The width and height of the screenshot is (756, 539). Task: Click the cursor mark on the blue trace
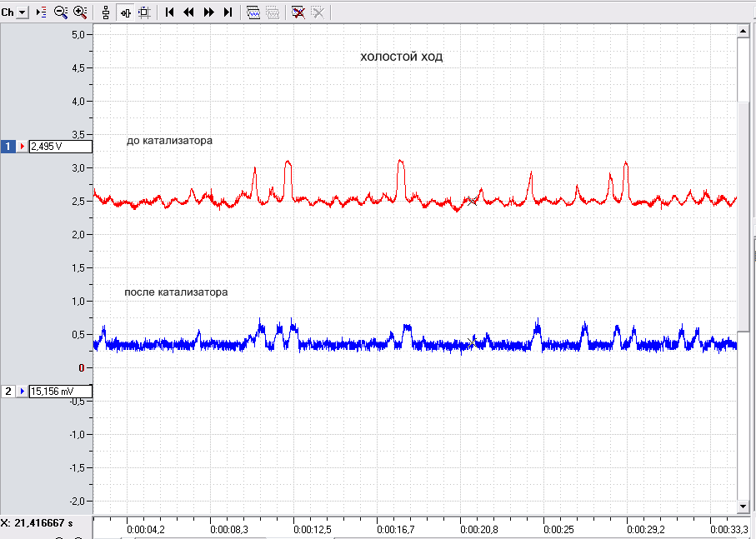472,343
